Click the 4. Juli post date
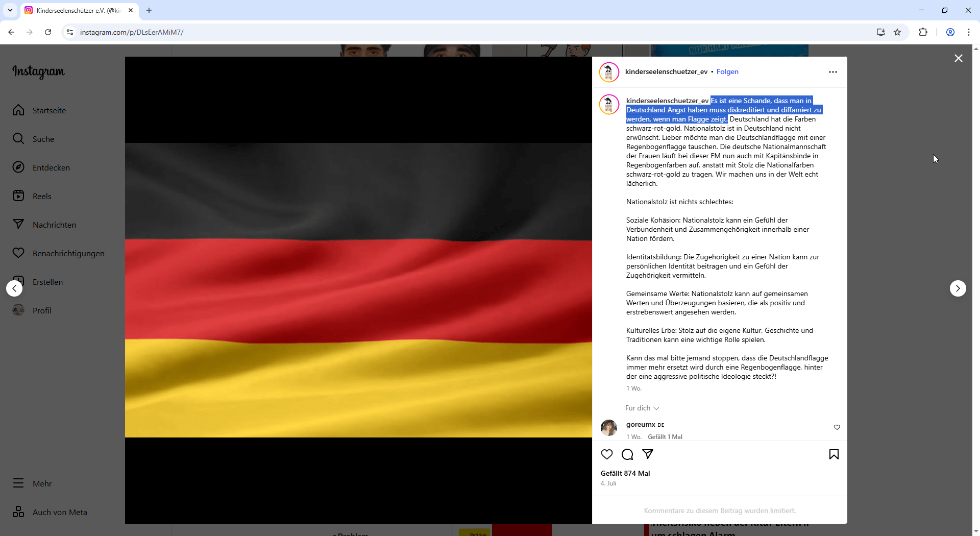The width and height of the screenshot is (980, 536). click(x=608, y=483)
